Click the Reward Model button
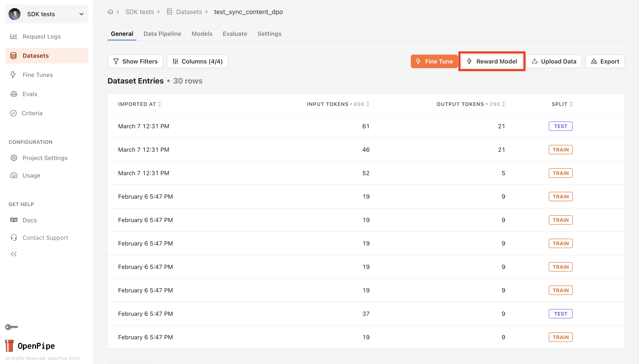 (492, 62)
